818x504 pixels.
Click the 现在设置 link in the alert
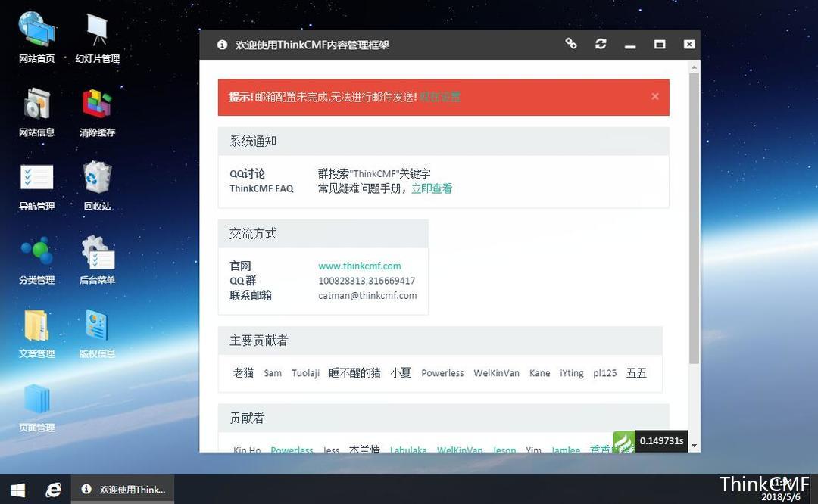click(440, 97)
